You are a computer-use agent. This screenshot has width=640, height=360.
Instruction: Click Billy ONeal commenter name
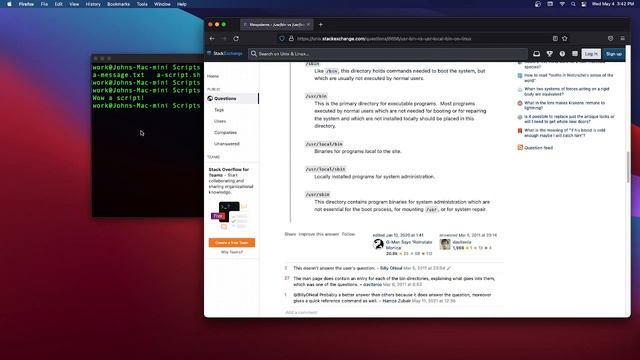point(391,268)
